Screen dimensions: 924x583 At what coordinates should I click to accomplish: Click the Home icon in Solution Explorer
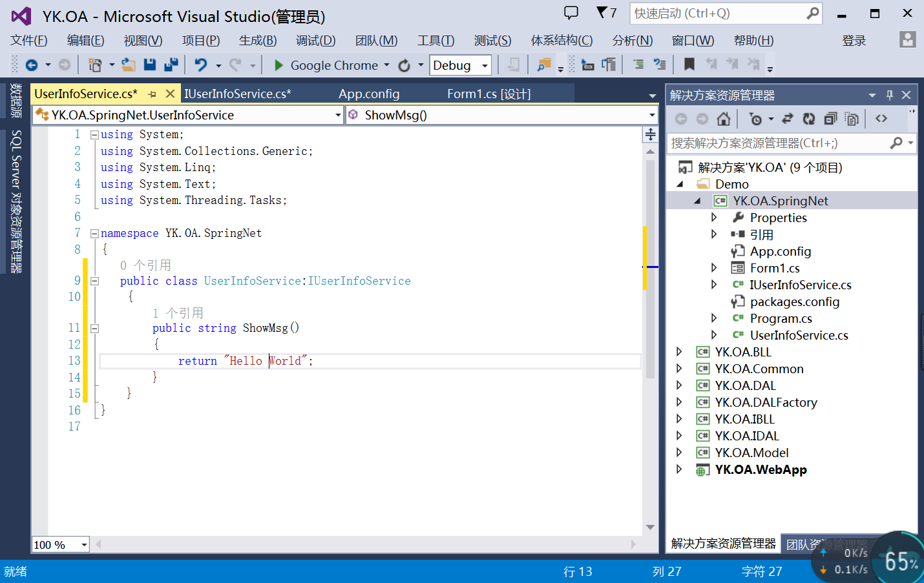(724, 119)
